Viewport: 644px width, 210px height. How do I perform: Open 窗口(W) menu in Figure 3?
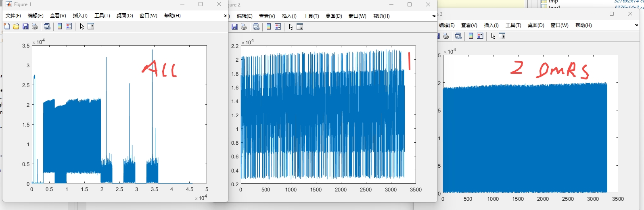tap(560, 25)
